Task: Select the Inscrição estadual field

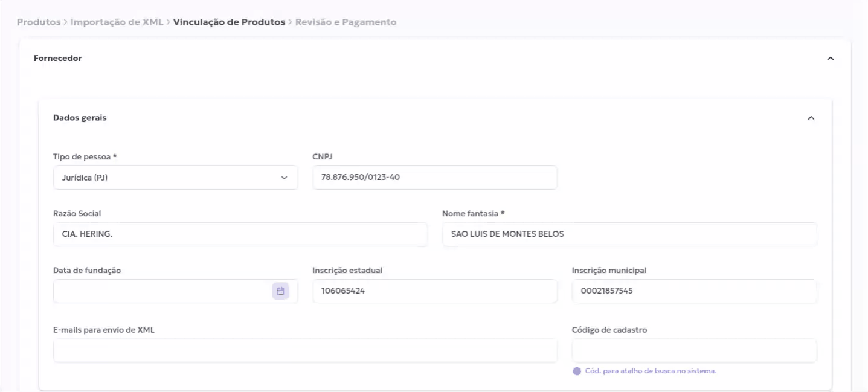Action: [x=434, y=291]
